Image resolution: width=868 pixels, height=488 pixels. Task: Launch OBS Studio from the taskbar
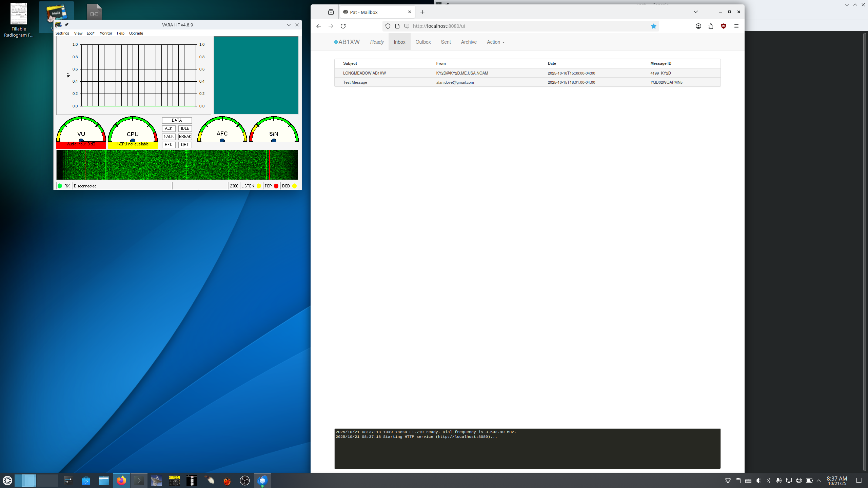pyautogui.click(x=245, y=481)
